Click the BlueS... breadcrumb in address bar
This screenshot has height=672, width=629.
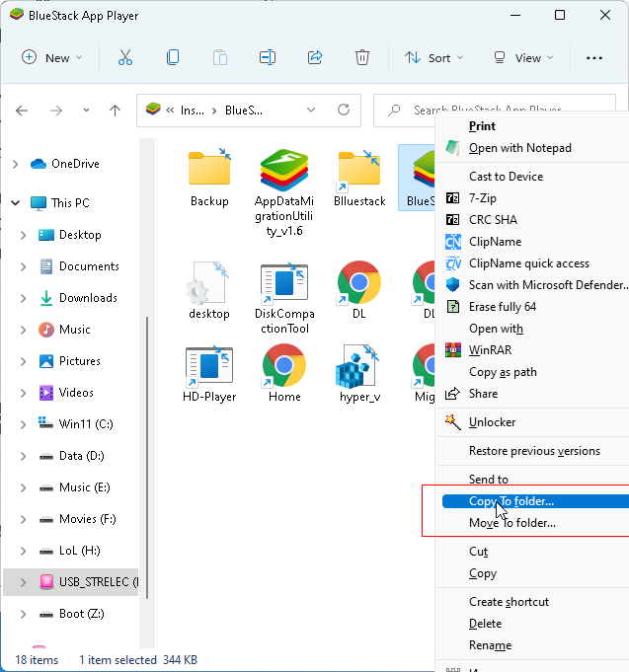coord(244,111)
